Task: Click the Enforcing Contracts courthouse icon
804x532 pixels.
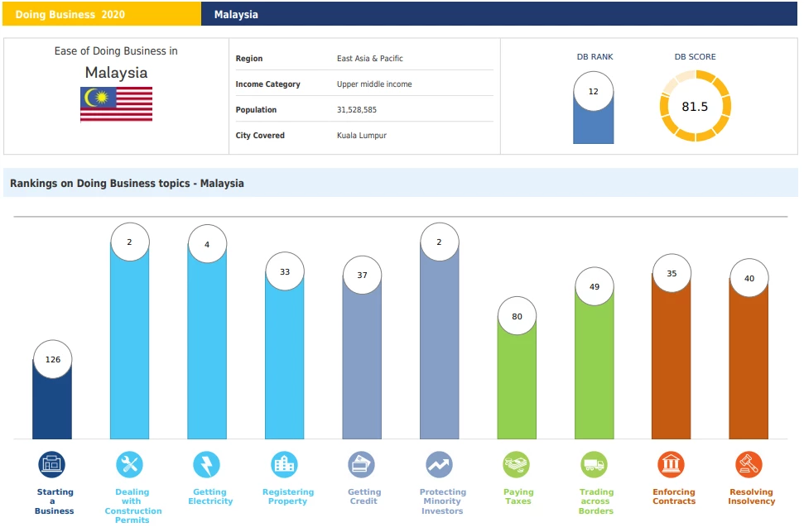Action: tap(672, 464)
